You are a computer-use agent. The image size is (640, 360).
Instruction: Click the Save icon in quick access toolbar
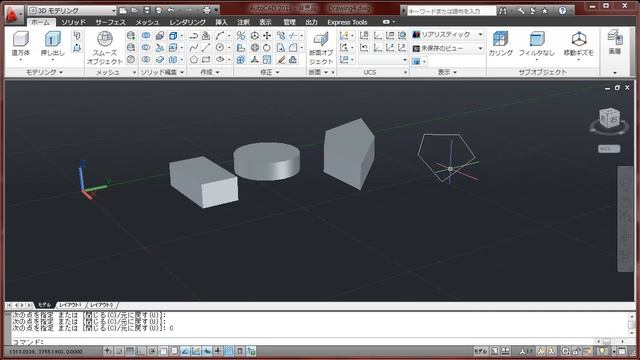tap(147, 10)
